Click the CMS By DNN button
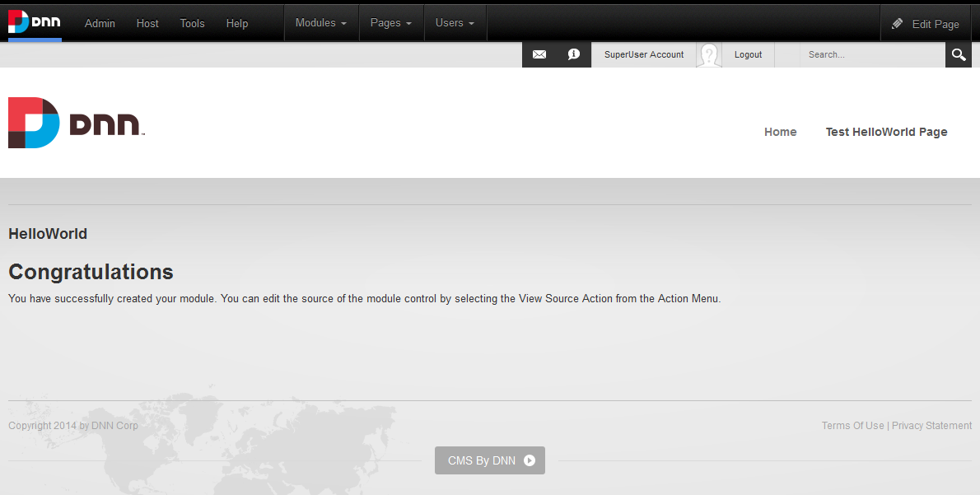Viewport: 980px width, 495px height. 490,460
